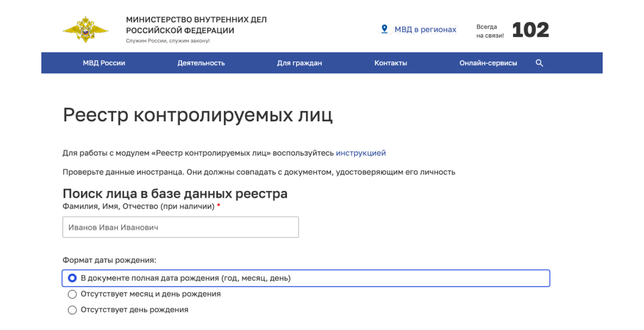Click the Служим России, служим закону slogan

tap(168, 41)
